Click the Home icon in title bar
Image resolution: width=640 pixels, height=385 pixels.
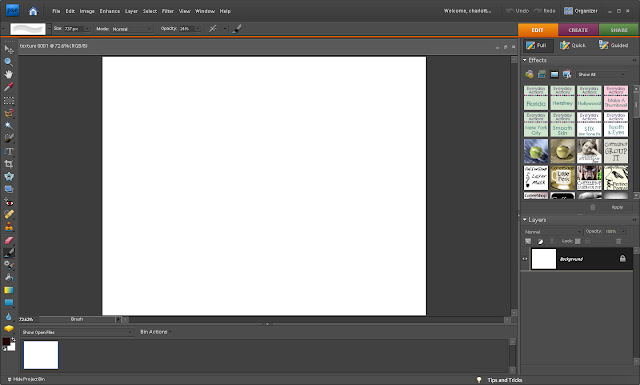click(33, 11)
